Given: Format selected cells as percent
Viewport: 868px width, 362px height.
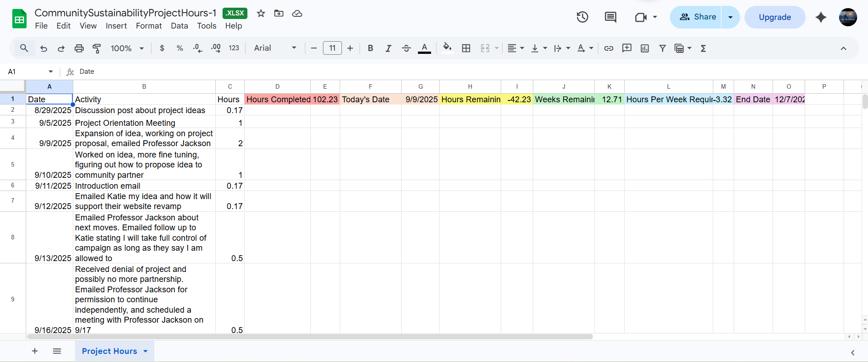Looking at the screenshot, I should coord(180,48).
